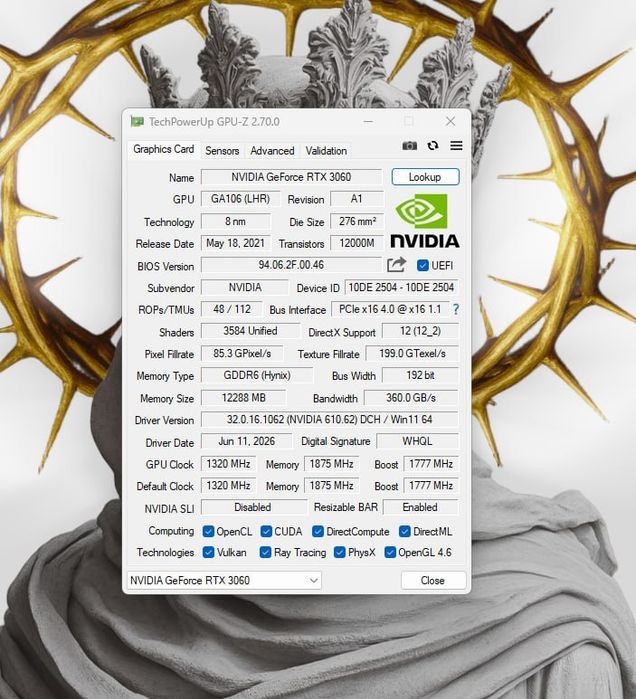The width and height of the screenshot is (636, 699).
Task: Click the GPU-Z title bar app icon
Action: click(137, 121)
